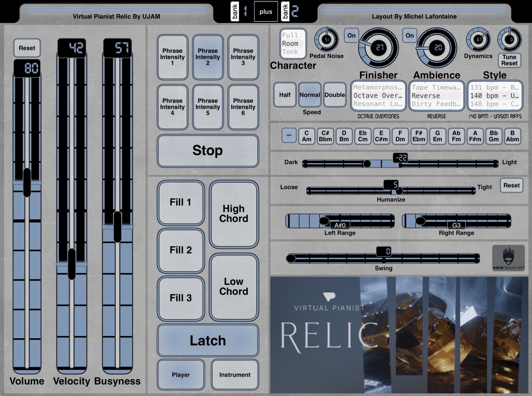Play the Low Chord pad
Screen dimensions: 532x396
point(234,287)
